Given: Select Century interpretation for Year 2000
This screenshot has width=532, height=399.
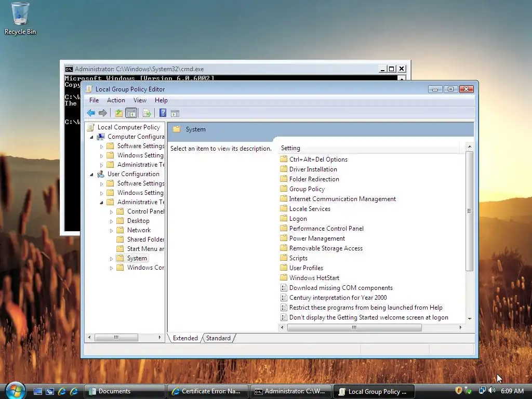Looking at the screenshot, I should 334,298.
